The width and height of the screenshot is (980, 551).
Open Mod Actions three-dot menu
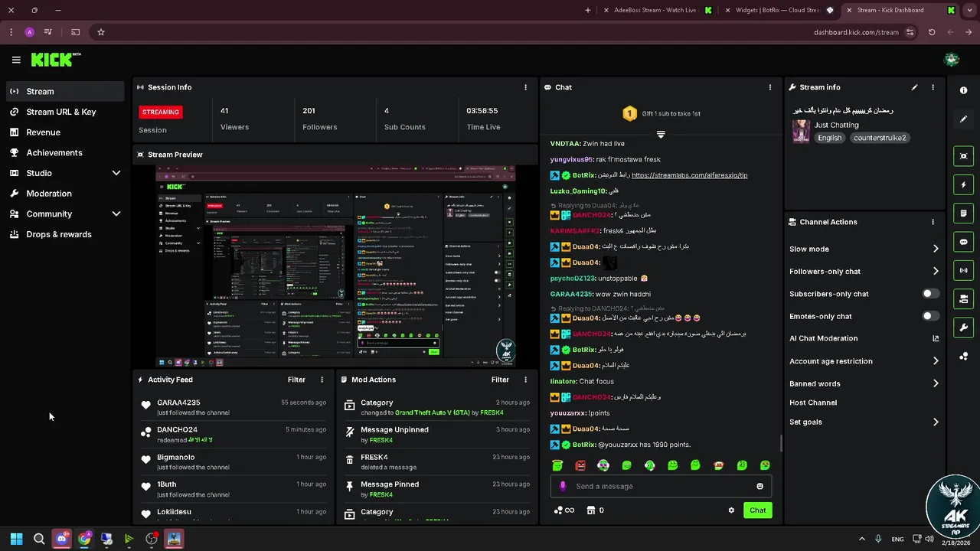(525, 380)
